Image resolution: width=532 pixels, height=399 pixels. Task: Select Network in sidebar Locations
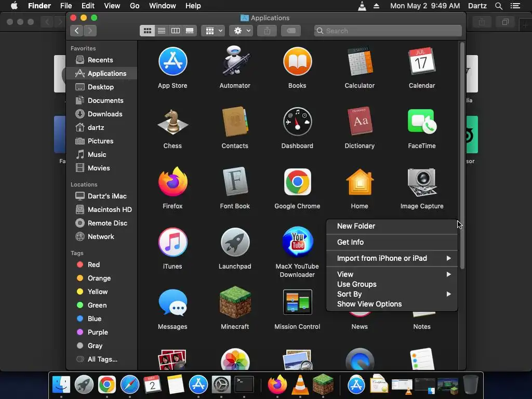pos(101,237)
